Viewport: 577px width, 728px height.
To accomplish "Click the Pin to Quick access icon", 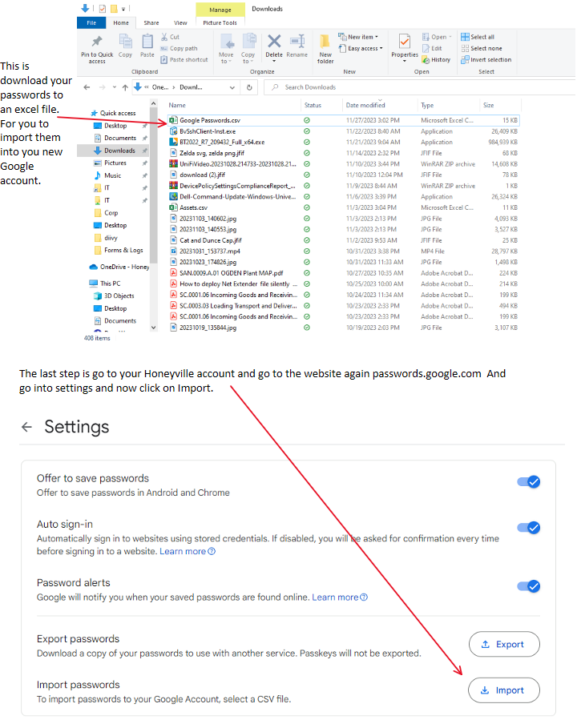I will point(97,42).
